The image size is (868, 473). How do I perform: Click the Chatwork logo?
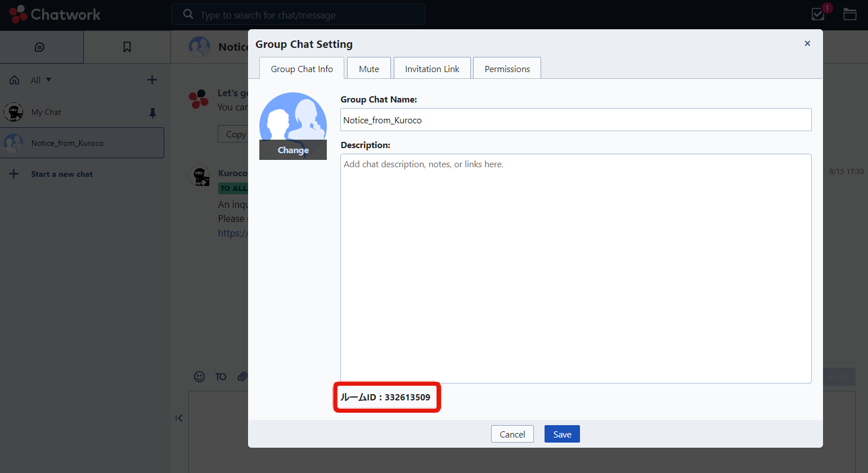pyautogui.click(x=53, y=14)
